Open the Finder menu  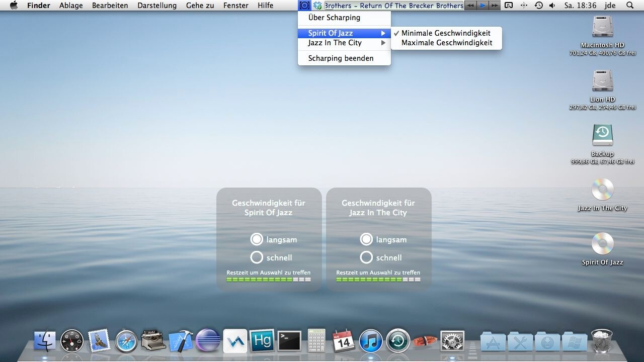[x=39, y=6]
